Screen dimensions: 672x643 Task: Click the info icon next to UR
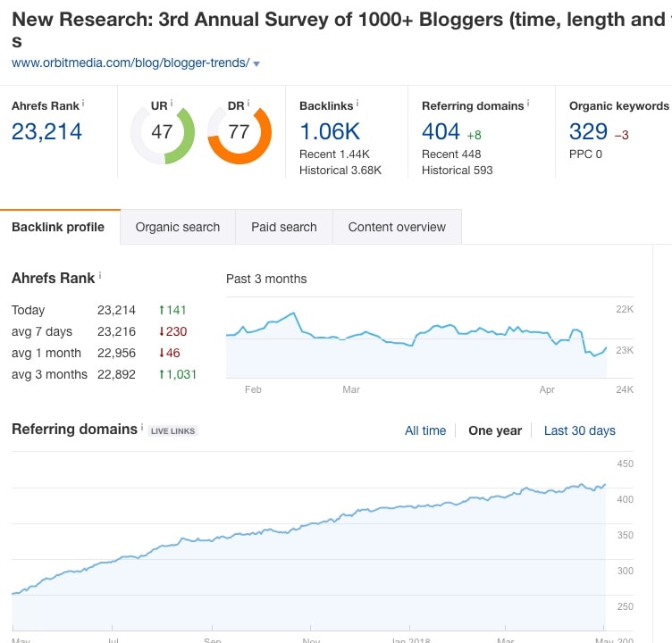pos(172,104)
